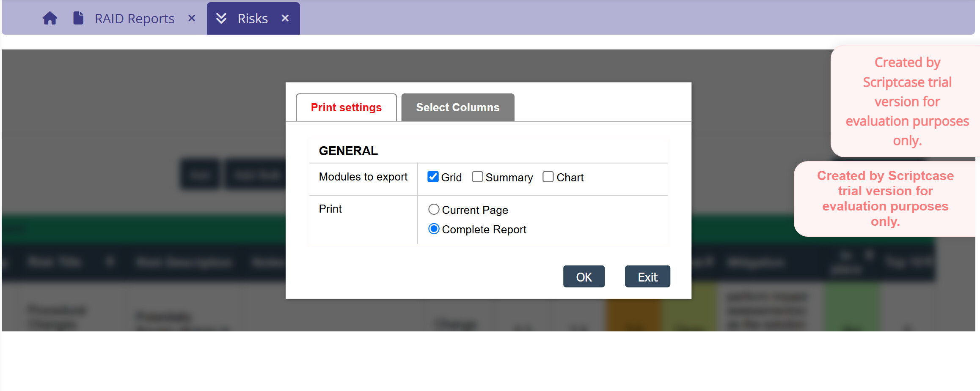Confirm print settings with OK
This screenshot has width=980, height=391.
point(584,276)
